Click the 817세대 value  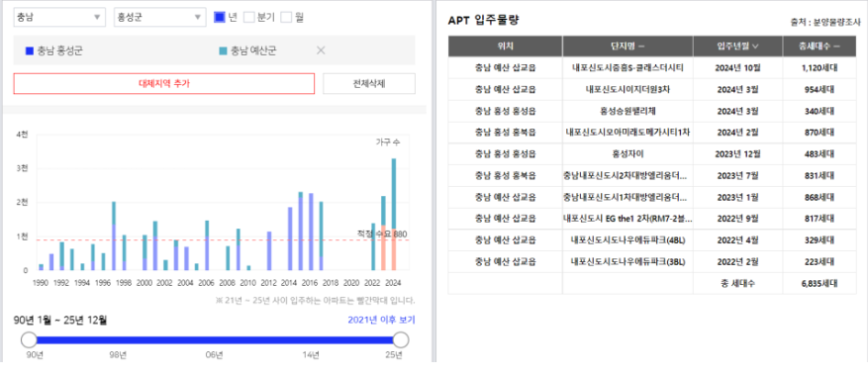coord(820,219)
